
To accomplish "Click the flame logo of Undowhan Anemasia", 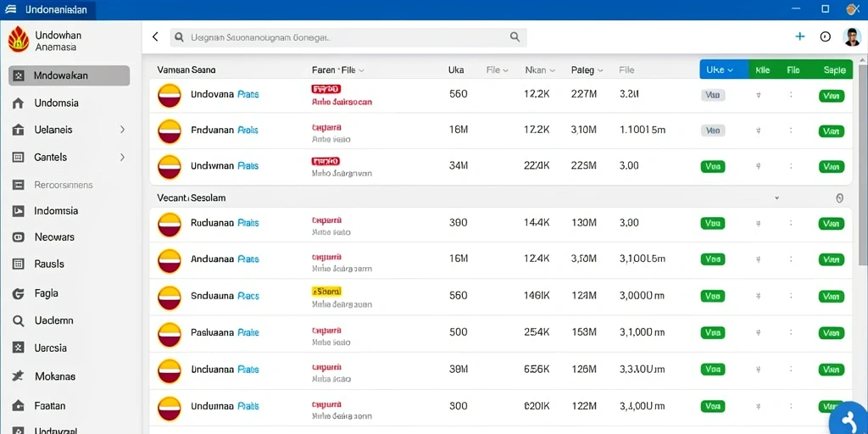I will pos(19,39).
